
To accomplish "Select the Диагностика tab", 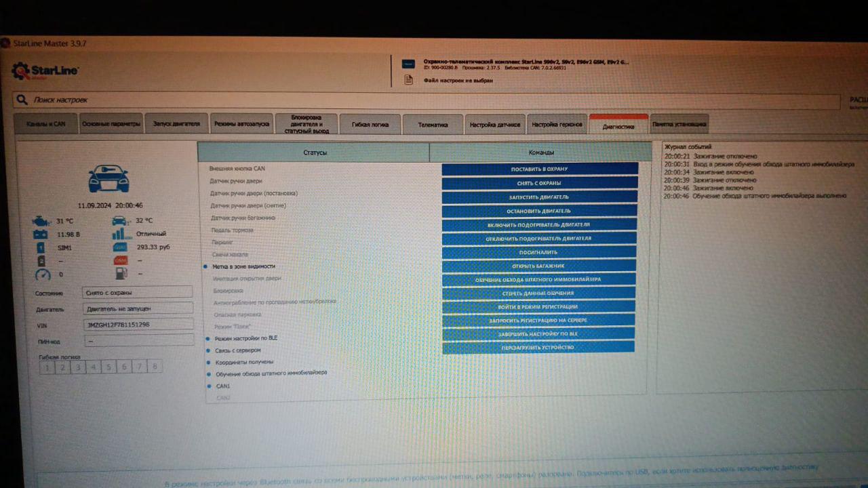I will point(618,125).
